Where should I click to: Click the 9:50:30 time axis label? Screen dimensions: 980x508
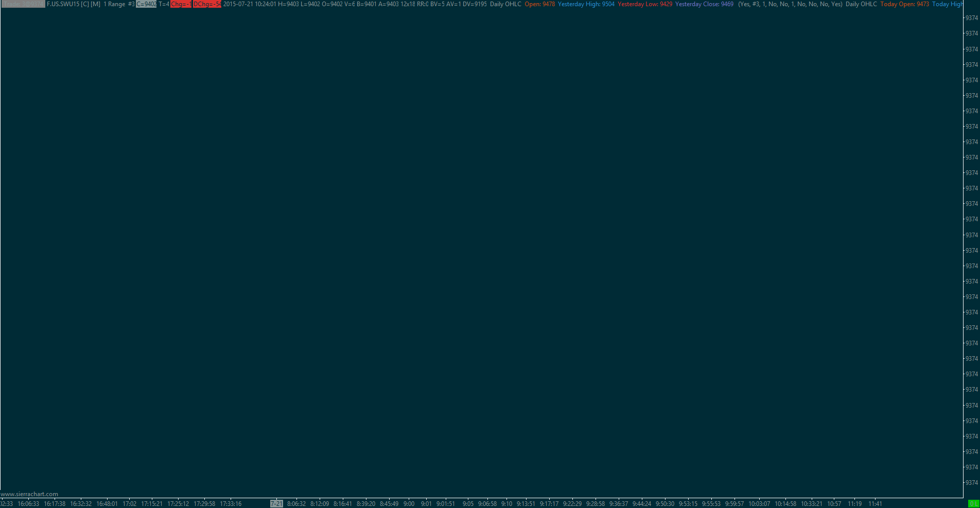(x=665, y=504)
